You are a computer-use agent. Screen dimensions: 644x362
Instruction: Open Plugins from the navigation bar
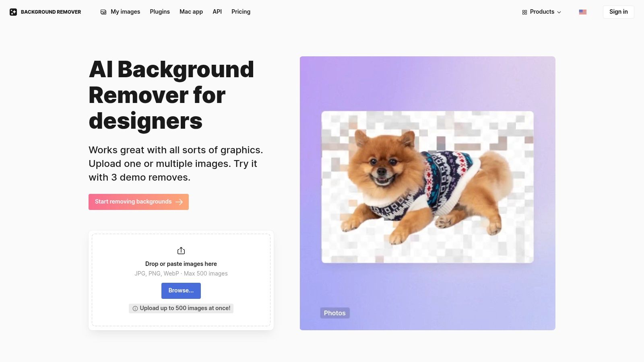click(x=160, y=12)
